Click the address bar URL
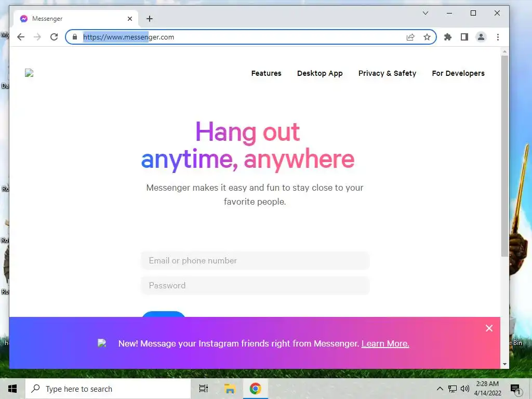The image size is (532, 399). [x=129, y=37]
